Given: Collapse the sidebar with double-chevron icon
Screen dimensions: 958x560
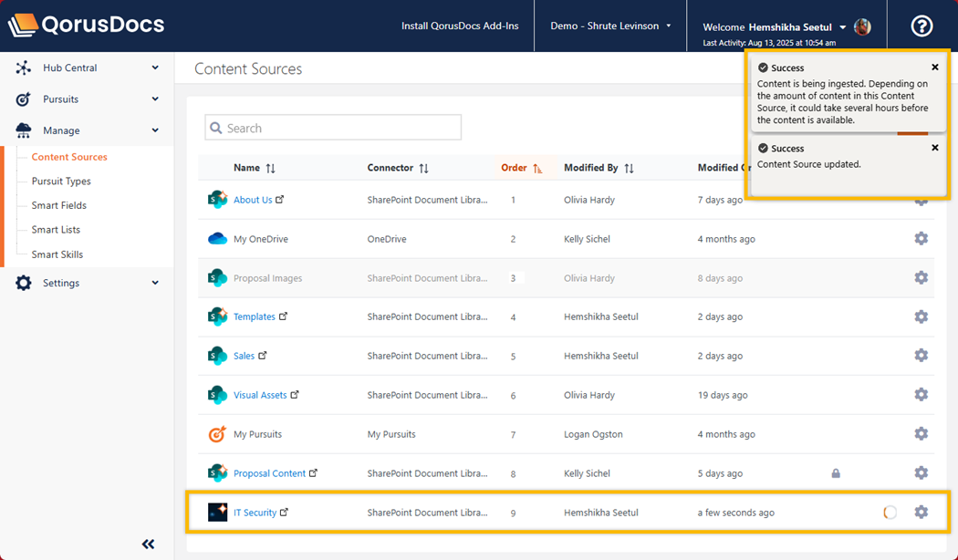Looking at the screenshot, I should click(149, 544).
